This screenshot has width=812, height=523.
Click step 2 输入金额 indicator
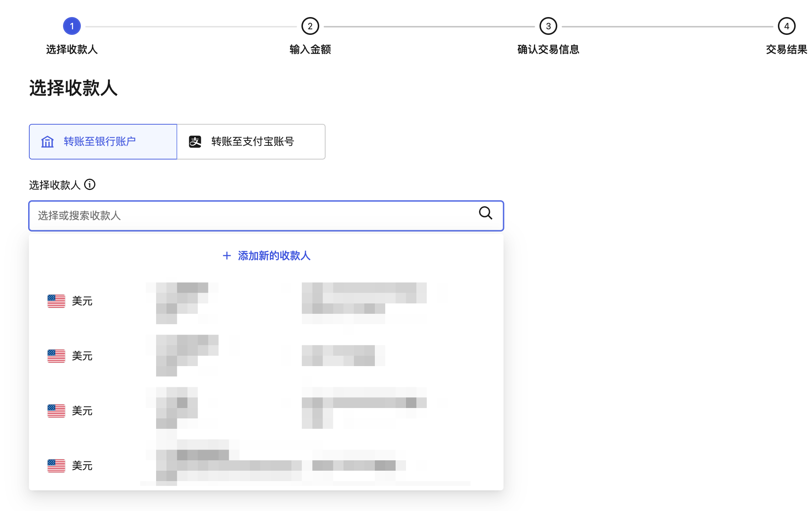(310, 26)
